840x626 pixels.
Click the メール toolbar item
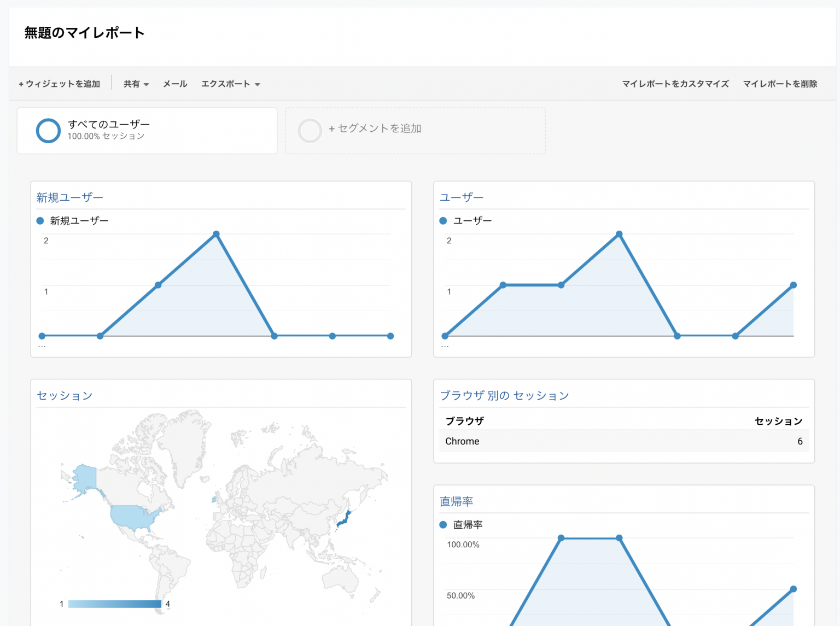click(x=175, y=84)
